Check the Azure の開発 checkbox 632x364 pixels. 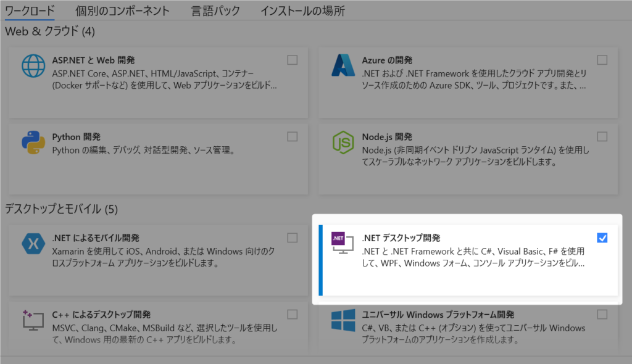[602, 60]
